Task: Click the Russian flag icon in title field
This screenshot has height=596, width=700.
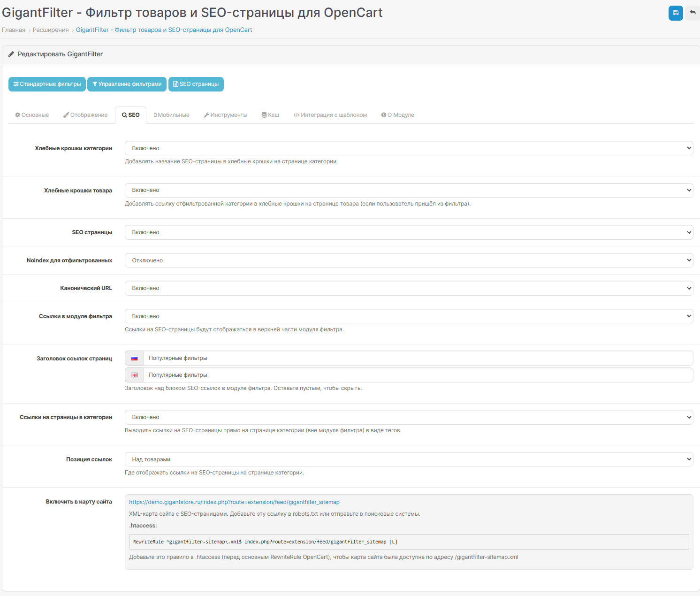Action: (x=134, y=358)
